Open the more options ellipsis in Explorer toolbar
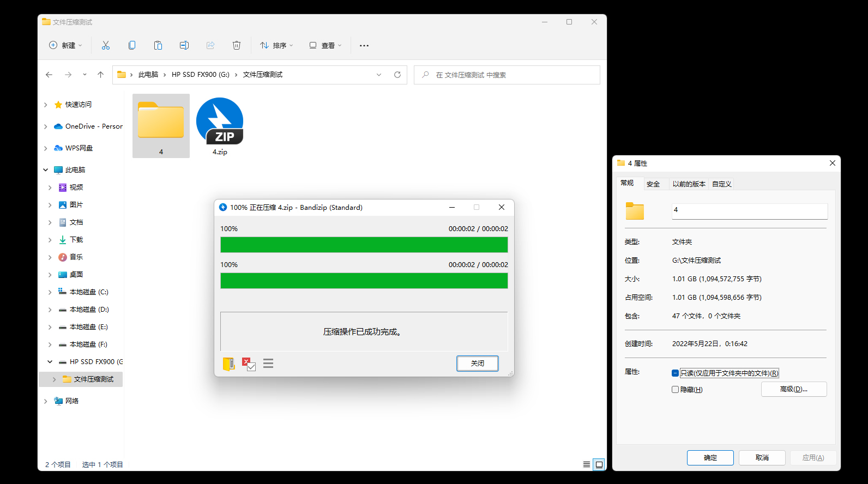 click(364, 46)
